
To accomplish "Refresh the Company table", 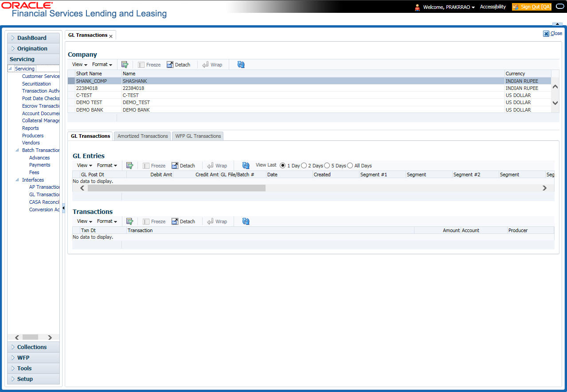I will (241, 65).
